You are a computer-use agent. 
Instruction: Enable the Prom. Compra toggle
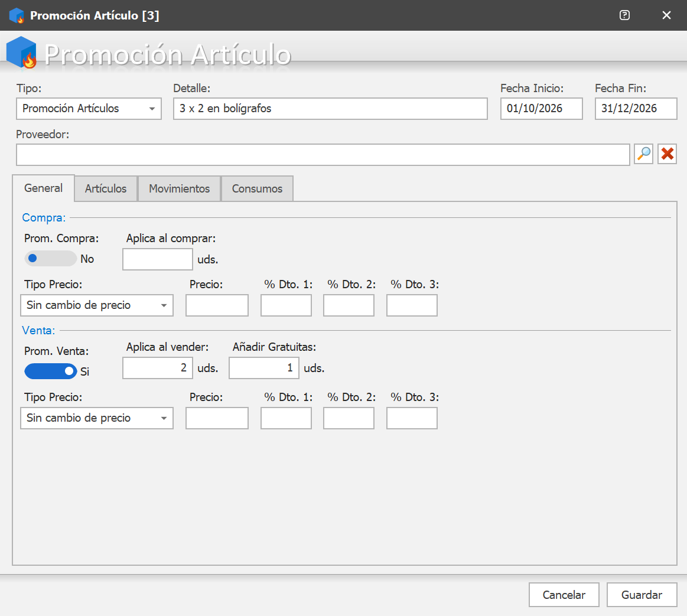click(x=50, y=259)
